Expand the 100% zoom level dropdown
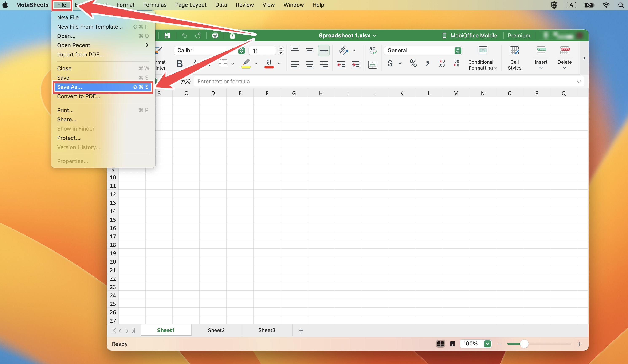Image resolution: width=628 pixels, height=364 pixels. pos(487,344)
